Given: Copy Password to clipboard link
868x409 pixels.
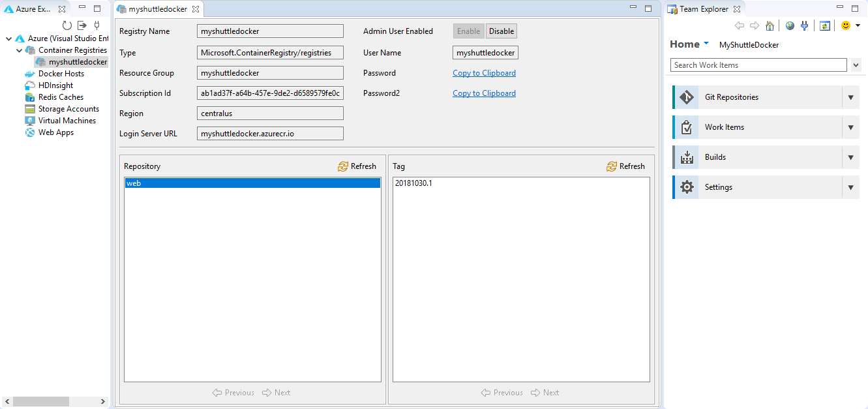Looking at the screenshot, I should 484,73.
